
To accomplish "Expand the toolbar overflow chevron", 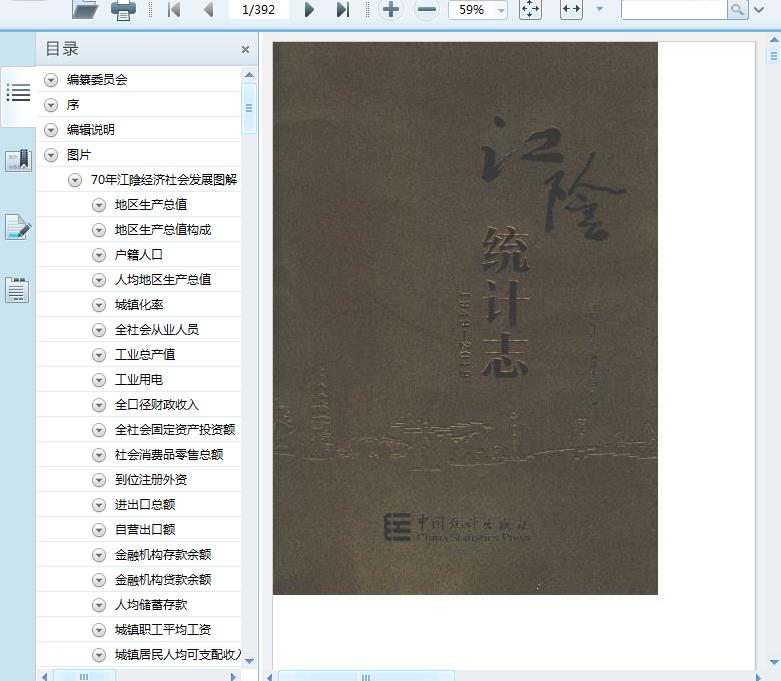I will [x=759, y=9].
